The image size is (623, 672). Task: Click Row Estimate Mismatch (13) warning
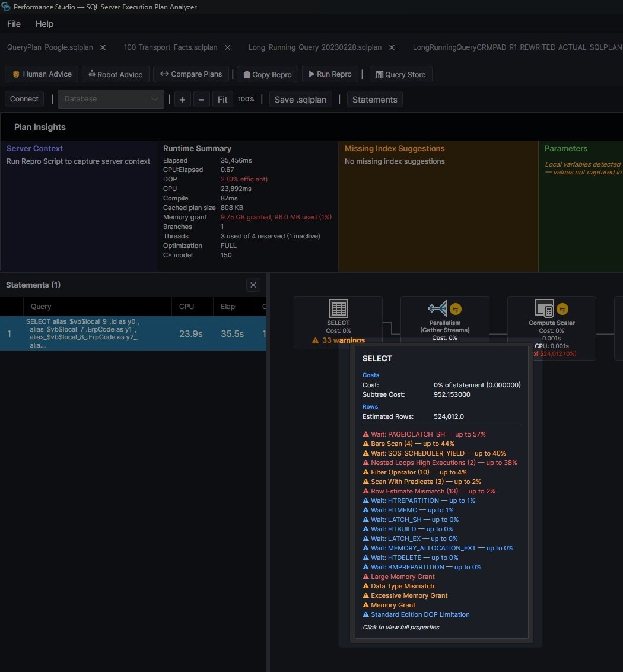click(429, 491)
